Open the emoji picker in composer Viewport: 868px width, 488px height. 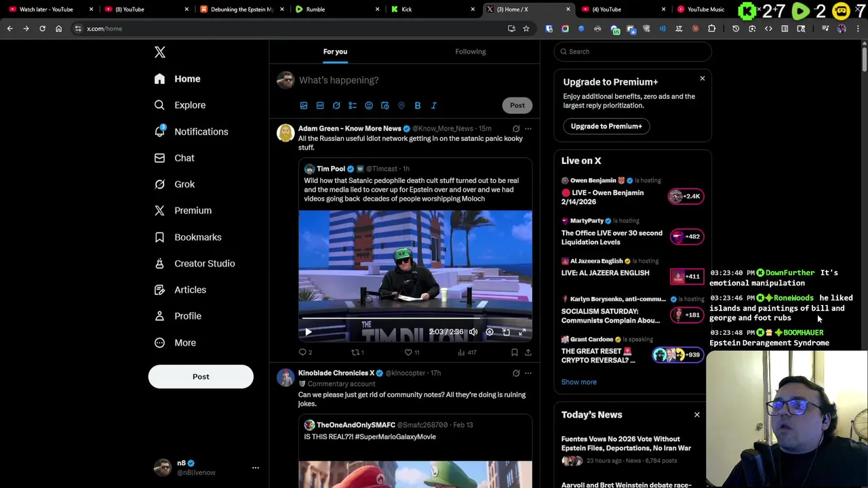coord(369,106)
